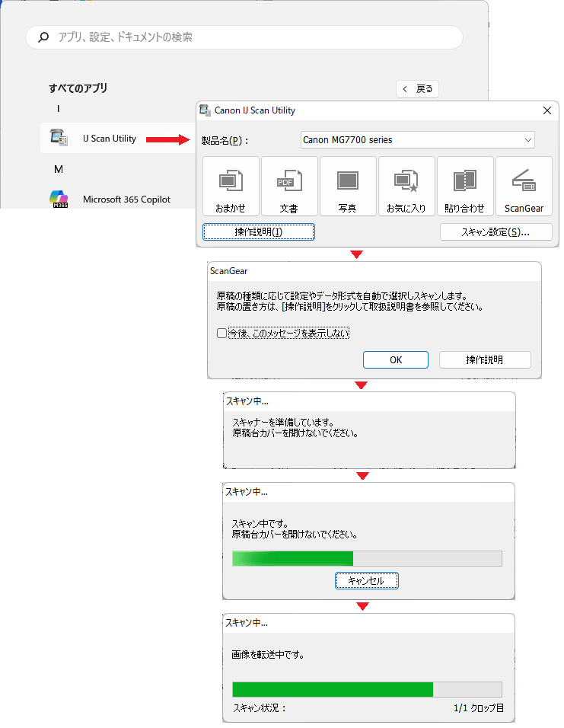Choose the 写真 photo scan icon
The height and width of the screenshot is (728, 564).
coord(348,186)
